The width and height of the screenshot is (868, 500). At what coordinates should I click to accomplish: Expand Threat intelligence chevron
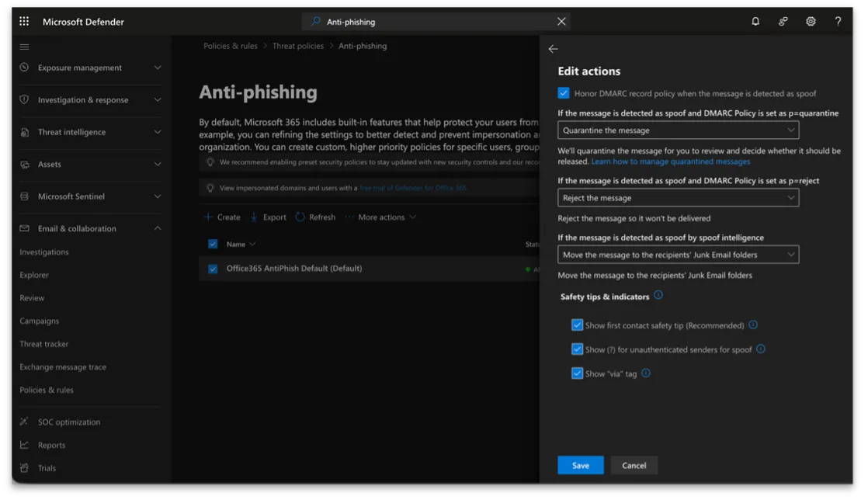tap(158, 132)
